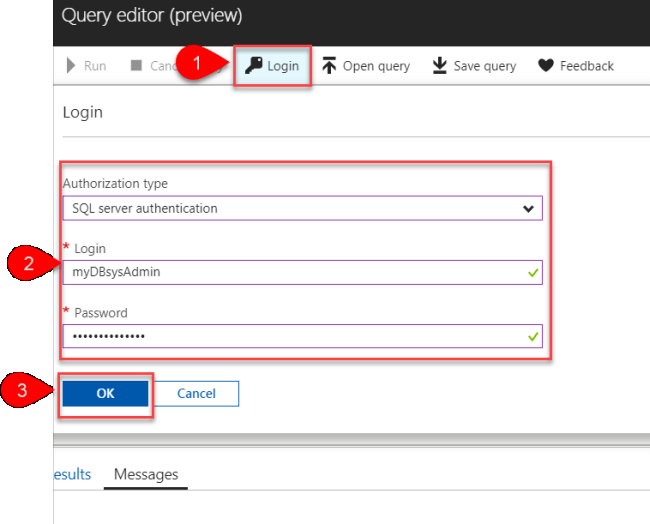Click the Query editor (preview) title
Image resolution: width=650 pixels, height=524 pixels.
[152, 16]
